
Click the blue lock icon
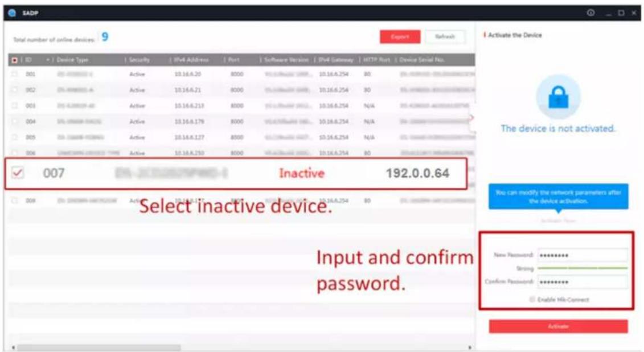click(x=558, y=97)
